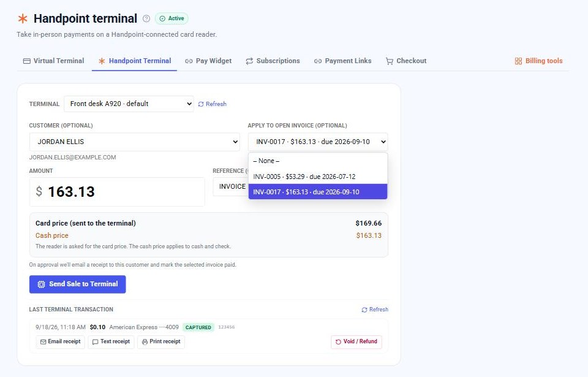The image size is (588, 377).
Task: Click the repeat arrows icon on Subscriptions tab
Action: (249, 61)
